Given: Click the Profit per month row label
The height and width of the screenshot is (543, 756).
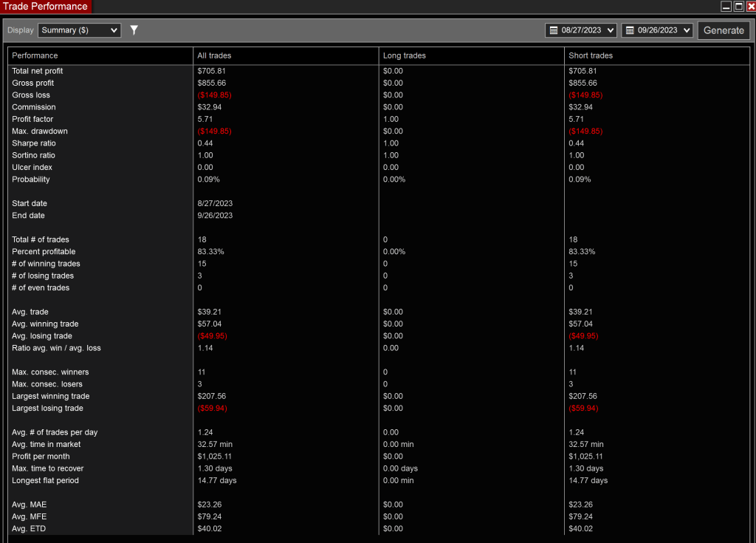Looking at the screenshot, I should [41, 457].
